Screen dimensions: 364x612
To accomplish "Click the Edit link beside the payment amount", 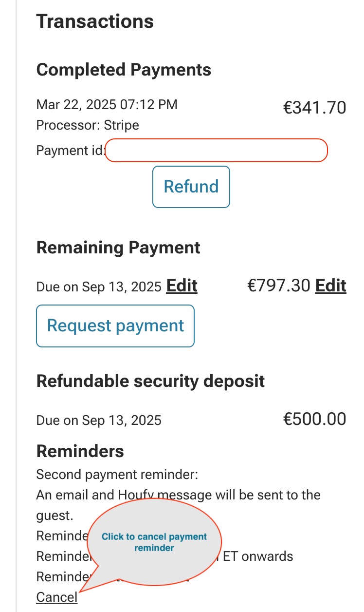I will (x=331, y=286).
